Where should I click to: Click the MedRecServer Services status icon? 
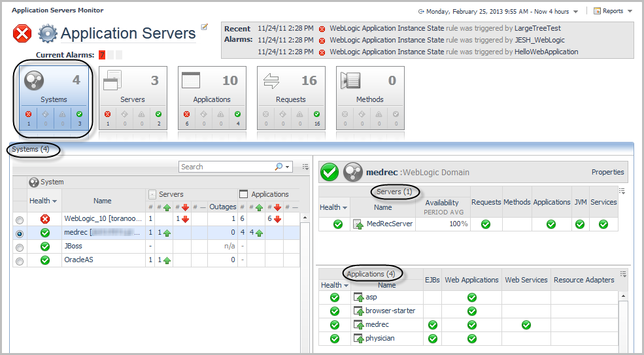(x=603, y=224)
